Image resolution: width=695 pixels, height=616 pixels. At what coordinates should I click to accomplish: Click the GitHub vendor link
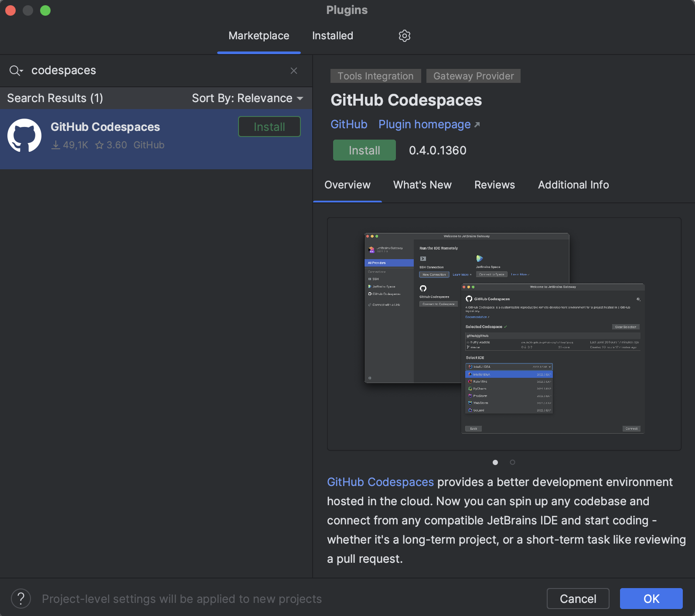click(x=349, y=125)
